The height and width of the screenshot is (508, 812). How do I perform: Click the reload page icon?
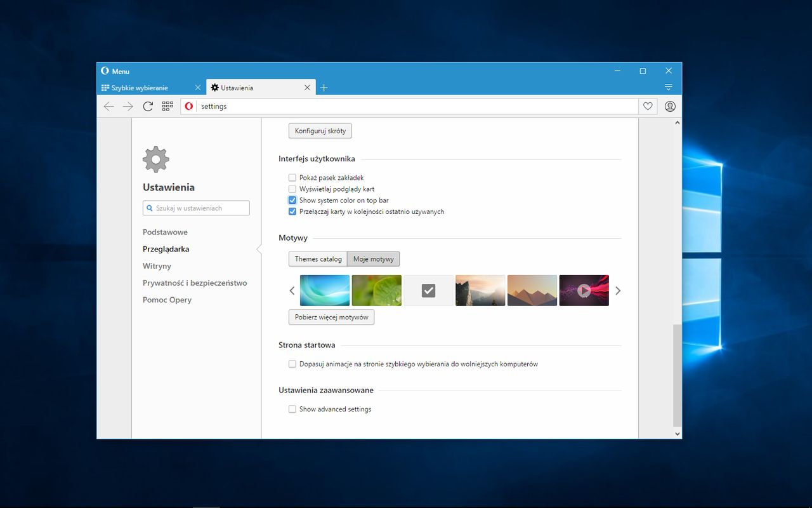click(x=148, y=107)
